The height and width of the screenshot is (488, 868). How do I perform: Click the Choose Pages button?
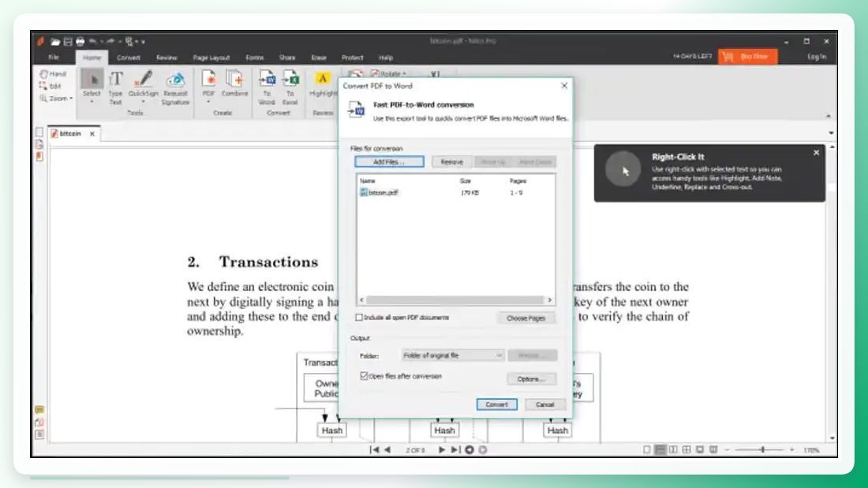point(526,319)
